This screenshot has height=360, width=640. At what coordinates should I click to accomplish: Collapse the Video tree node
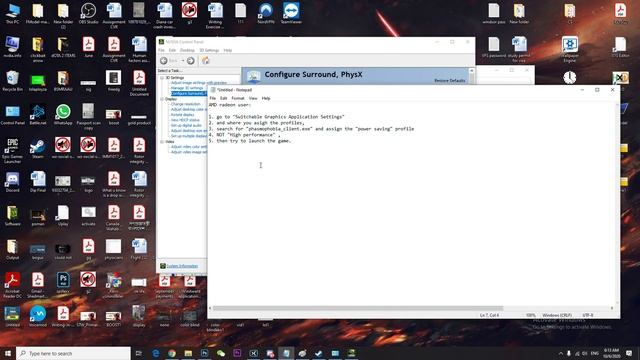(x=162, y=142)
